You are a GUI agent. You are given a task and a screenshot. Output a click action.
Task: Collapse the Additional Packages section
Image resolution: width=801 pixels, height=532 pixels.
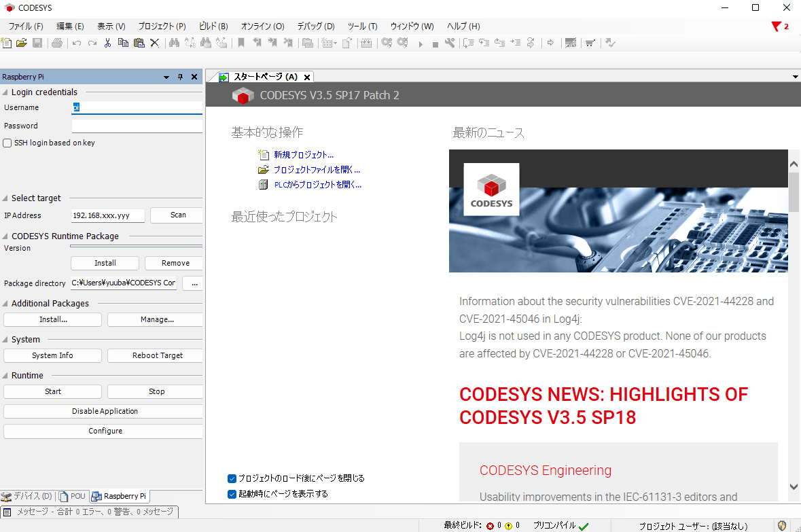5,304
